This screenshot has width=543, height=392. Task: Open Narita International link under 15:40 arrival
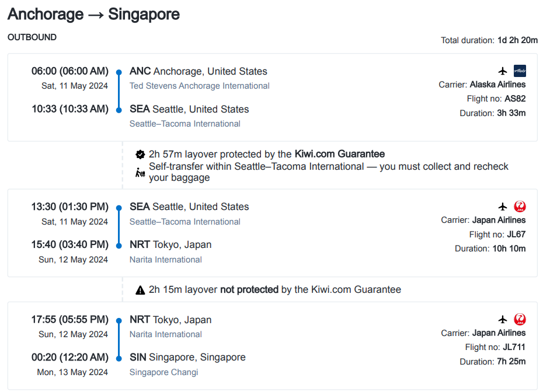[x=165, y=260]
